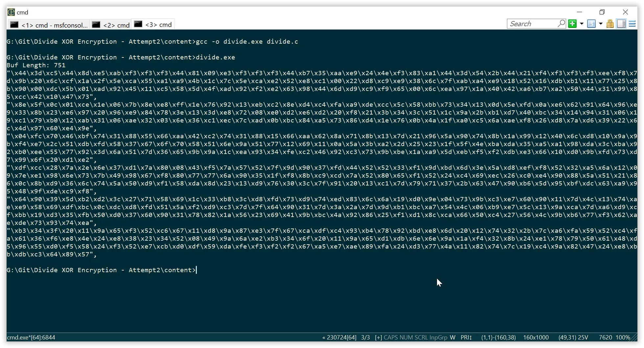The height and width of the screenshot is (348, 644).
Task: Click the W status bar indicator
Action: 452,337
